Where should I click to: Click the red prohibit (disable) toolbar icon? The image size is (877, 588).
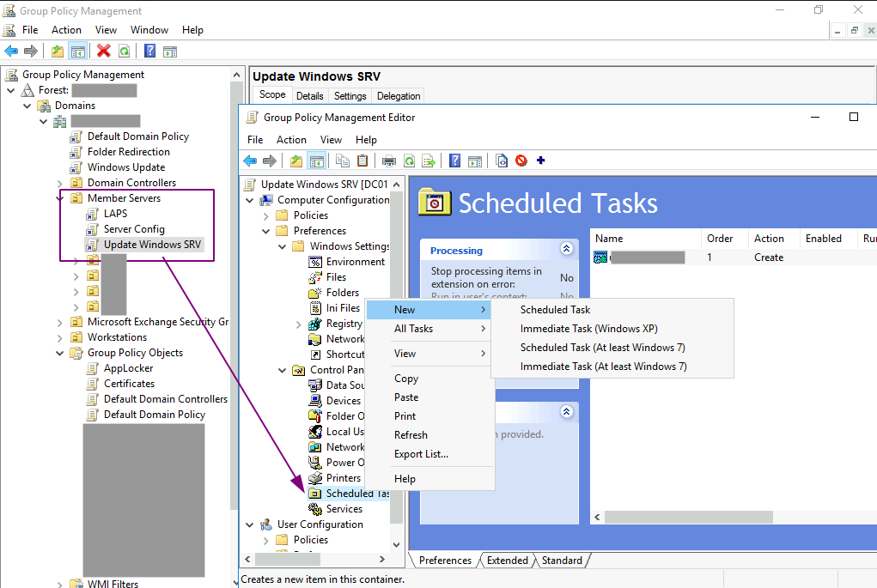[521, 161]
